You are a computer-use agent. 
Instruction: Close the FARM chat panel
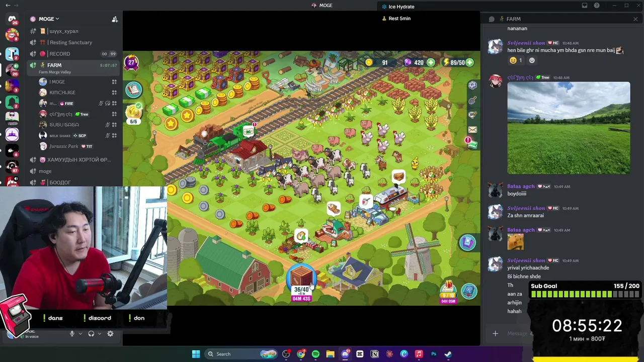click(x=635, y=19)
